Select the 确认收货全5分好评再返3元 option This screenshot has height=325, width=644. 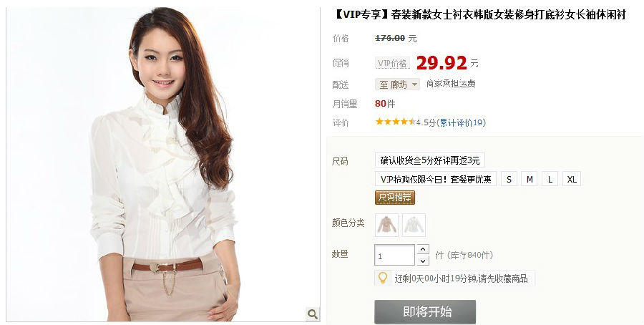(x=429, y=160)
